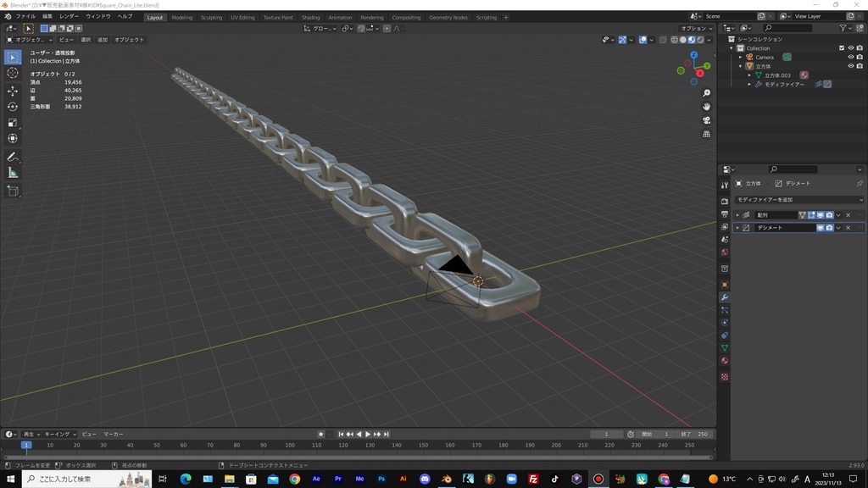Hide the 立方体 object with its eye toggle

850,65
